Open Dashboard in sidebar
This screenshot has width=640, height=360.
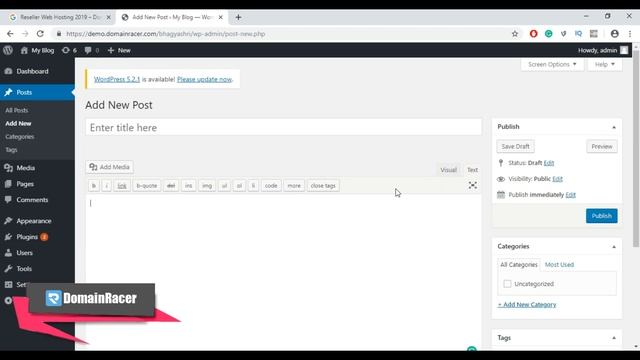(x=32, y=71)
